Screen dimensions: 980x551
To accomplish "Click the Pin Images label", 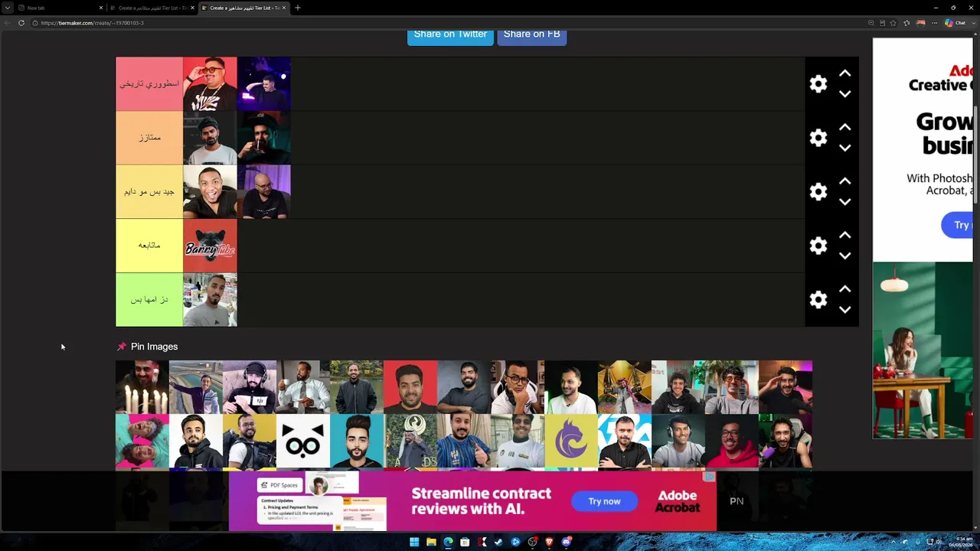I will pos(154,347).
